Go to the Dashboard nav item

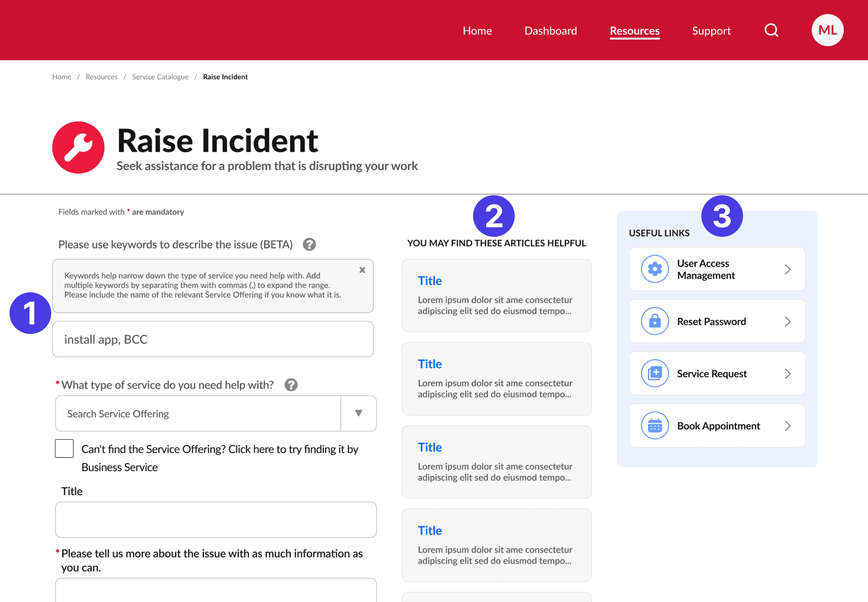[x=550, y=31]
